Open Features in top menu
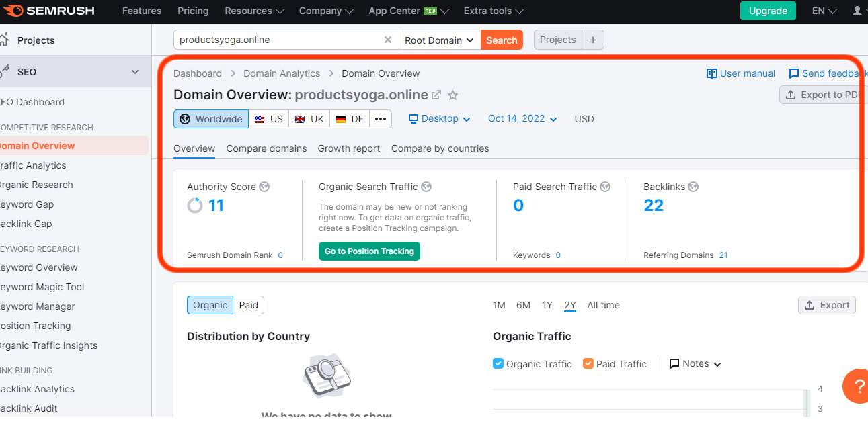The height and width of the screenshot is (442, 868). coord(142,11)
